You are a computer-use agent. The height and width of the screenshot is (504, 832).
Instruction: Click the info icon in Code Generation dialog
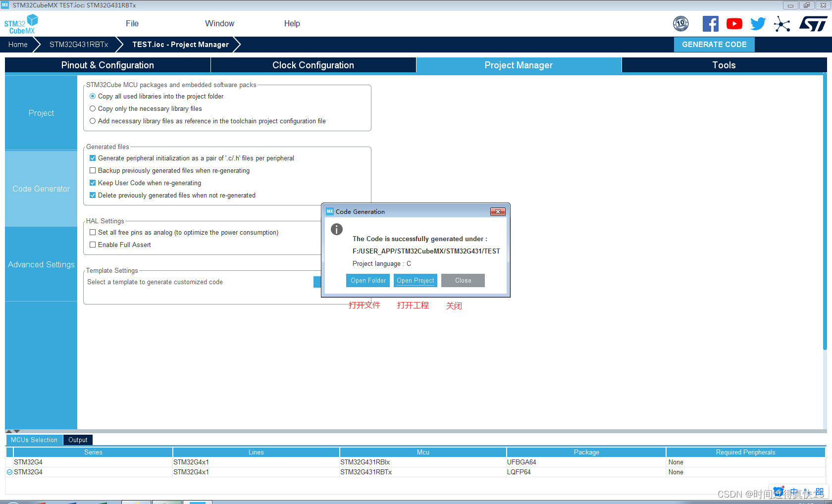337,229
